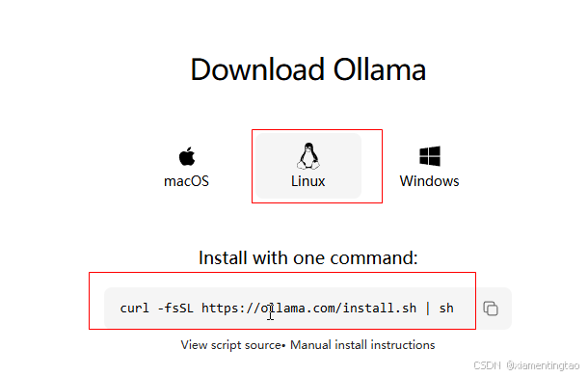The width and height of the screenshot is (588, 376).
Task: Click the Install with one command text
Action: point(307,257)
